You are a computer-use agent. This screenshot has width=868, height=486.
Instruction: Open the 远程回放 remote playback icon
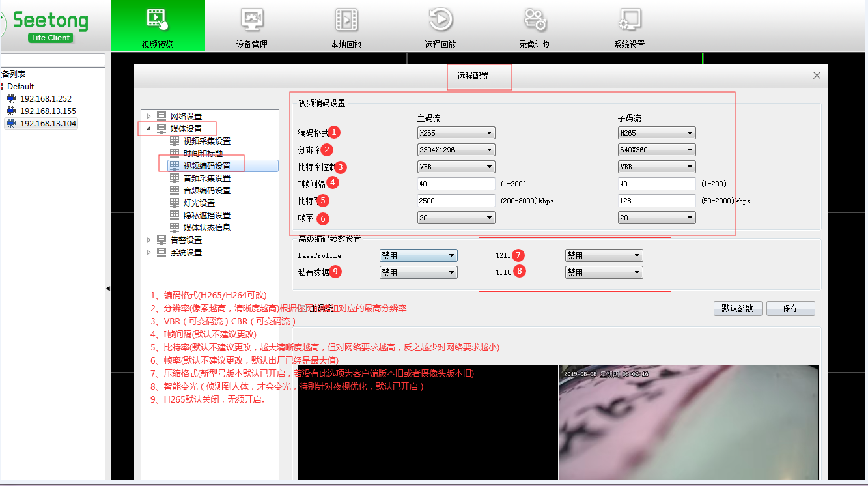click(440, 26)
